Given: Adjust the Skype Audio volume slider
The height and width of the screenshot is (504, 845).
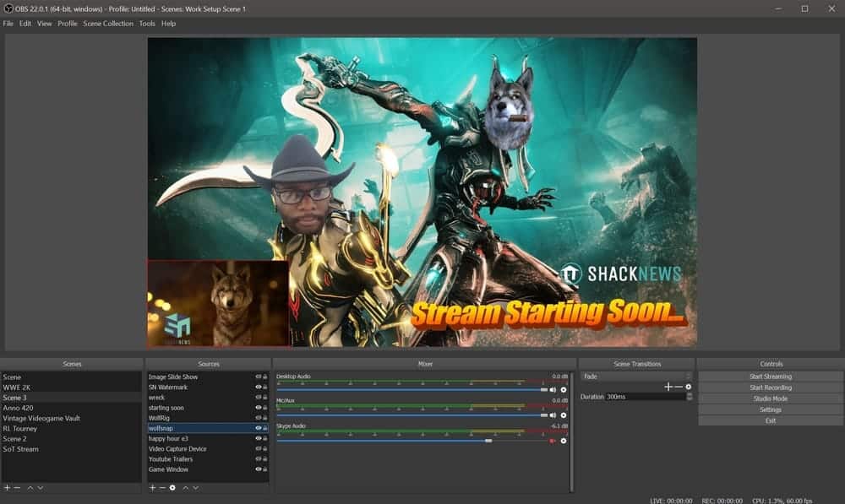Looking at the screenshot, I should coord(412,441).
